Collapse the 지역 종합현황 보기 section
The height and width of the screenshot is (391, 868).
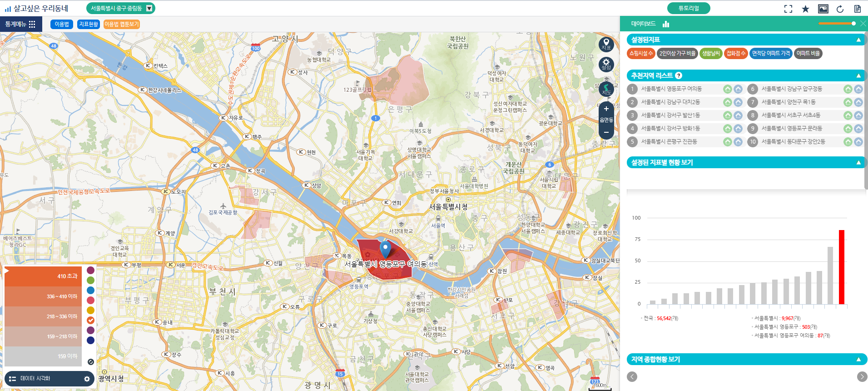[x=858, y=359]
